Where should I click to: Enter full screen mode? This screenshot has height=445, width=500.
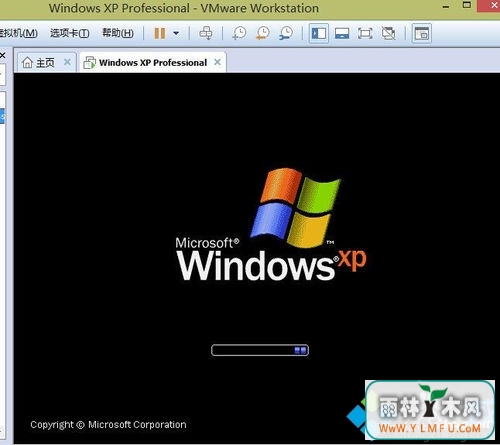pyautogui.click(x=365, y=33)
